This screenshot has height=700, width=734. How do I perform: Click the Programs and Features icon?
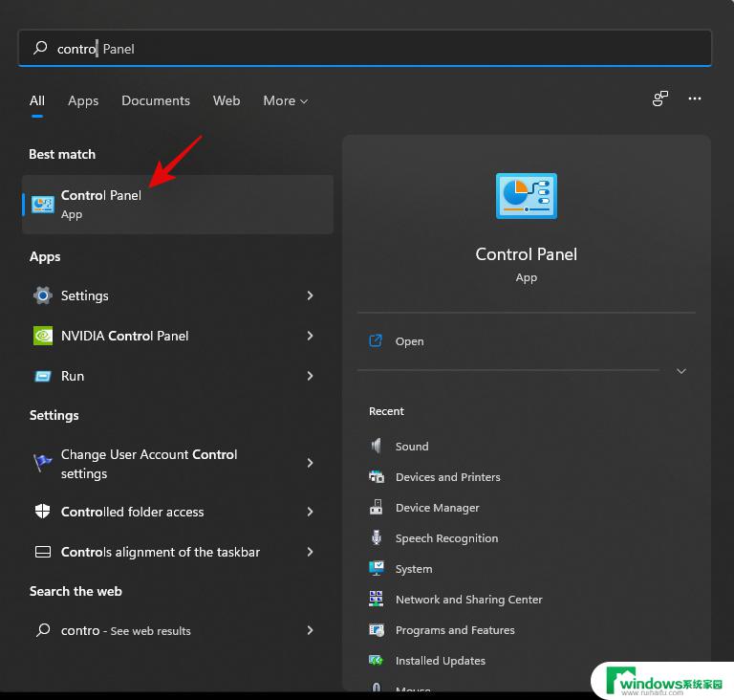point(377,630)
